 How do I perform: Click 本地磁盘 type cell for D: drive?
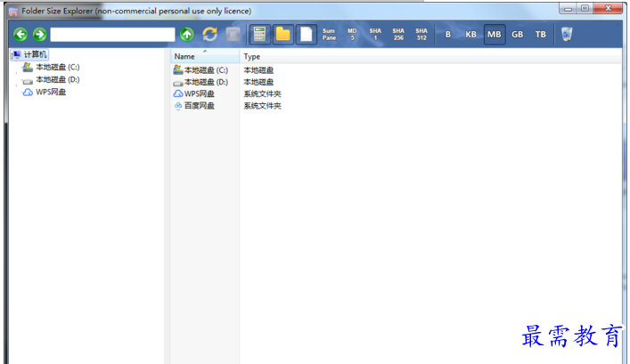tap(258, 82)
